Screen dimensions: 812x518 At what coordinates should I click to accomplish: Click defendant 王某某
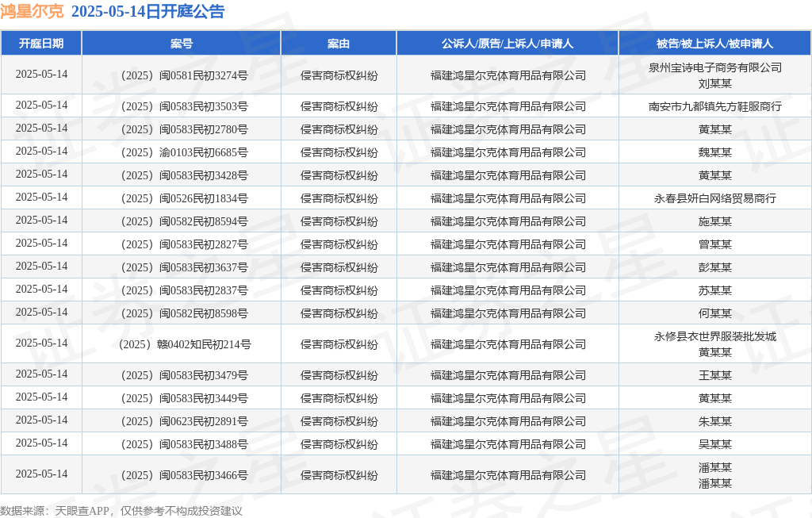[x=715, y=375]
